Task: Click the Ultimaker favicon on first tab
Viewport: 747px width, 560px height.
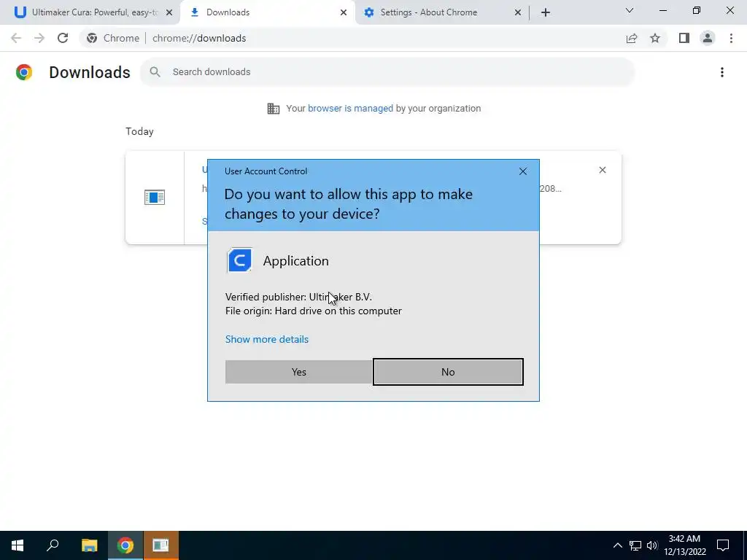Action: tap(20, 12)
